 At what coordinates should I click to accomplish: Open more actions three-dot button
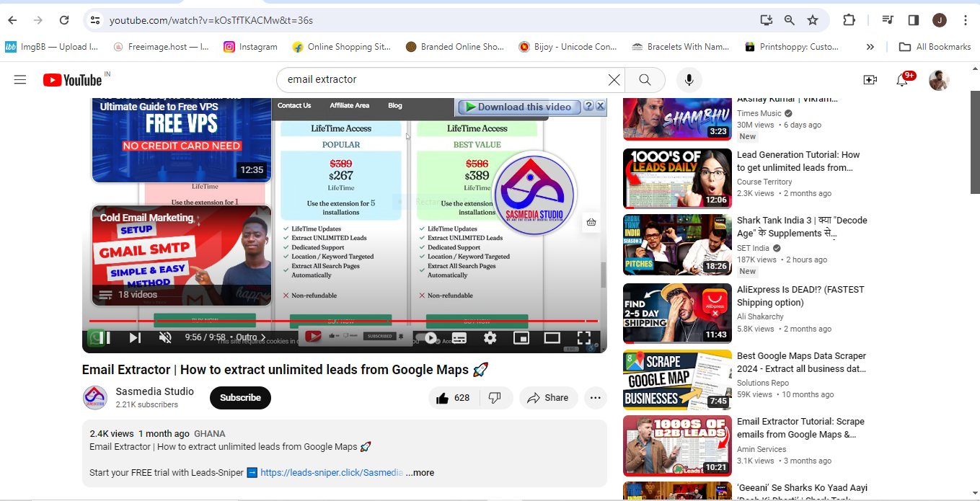pyautogui.click(x=595, y=398)
